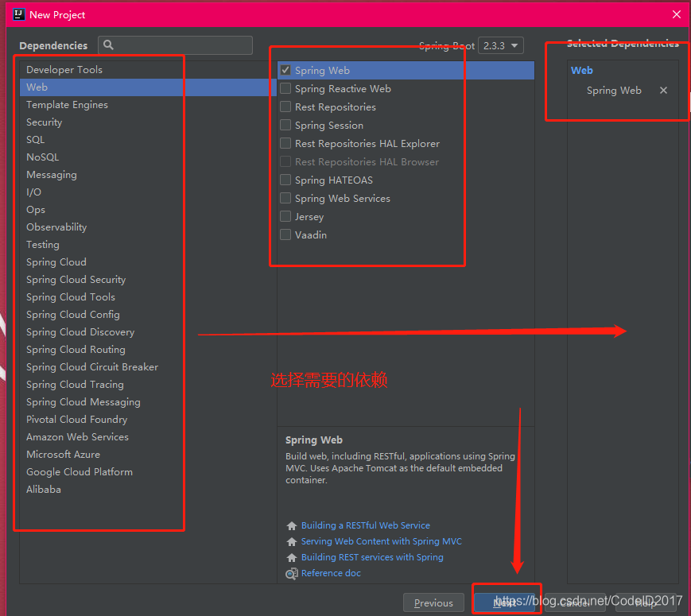
Task: Enable Spring Reactive Web dependency
Action: pos(285,88)
